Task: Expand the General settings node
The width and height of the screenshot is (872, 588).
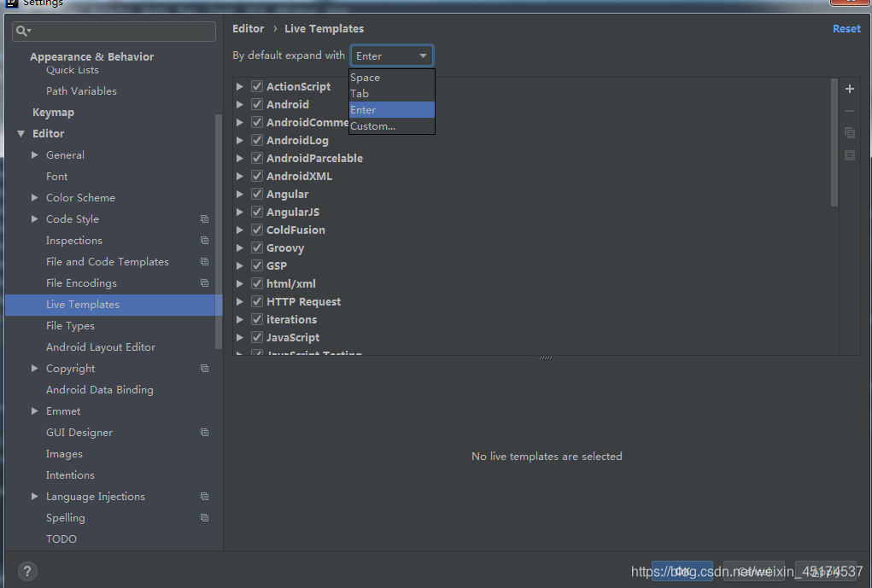Action: [x=34, y=155]
